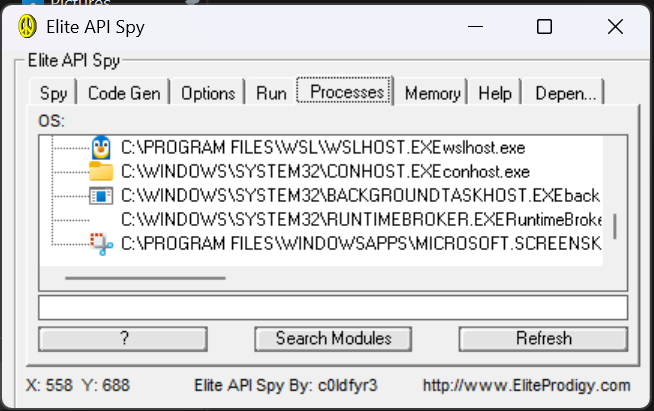The image size is (654, 411).
Task: Select the penguin icon for wslhost.exe
Action: (101, 148)
